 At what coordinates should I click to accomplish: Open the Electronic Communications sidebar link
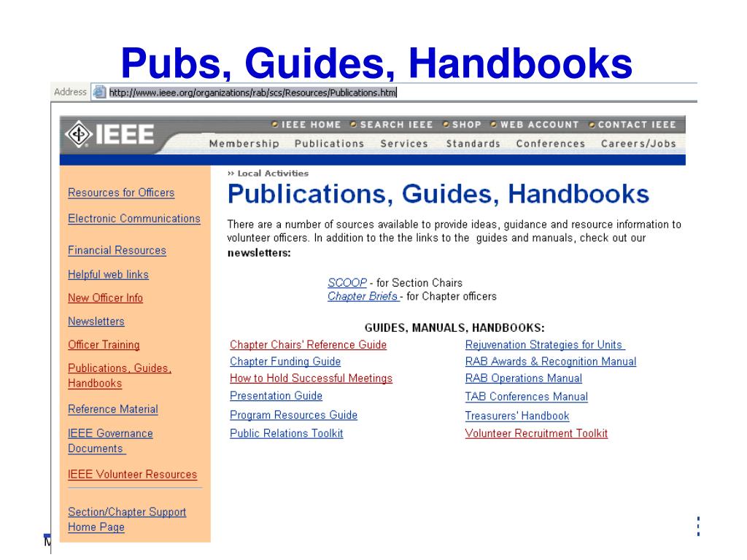click(x=134, y=219)
